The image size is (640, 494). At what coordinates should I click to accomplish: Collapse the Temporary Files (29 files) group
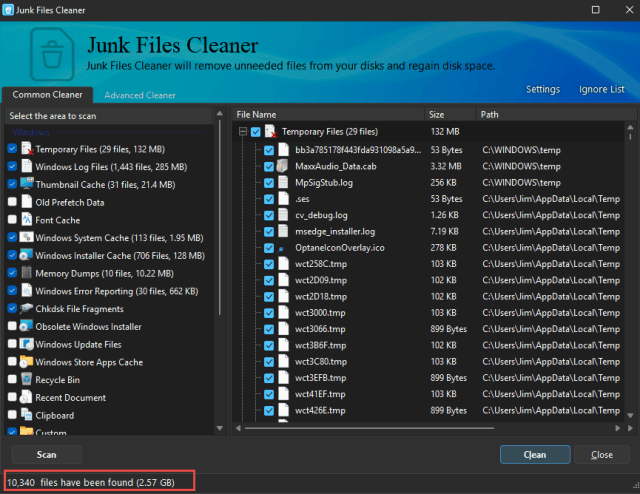click(243, 131)
